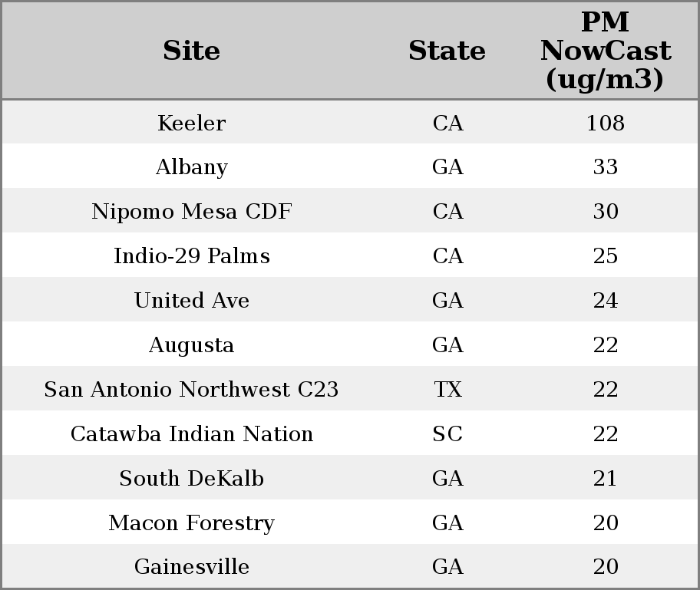Click Nipomo Mesa CDF site
Screen dimensions: 700x590
tap(191, 212)
